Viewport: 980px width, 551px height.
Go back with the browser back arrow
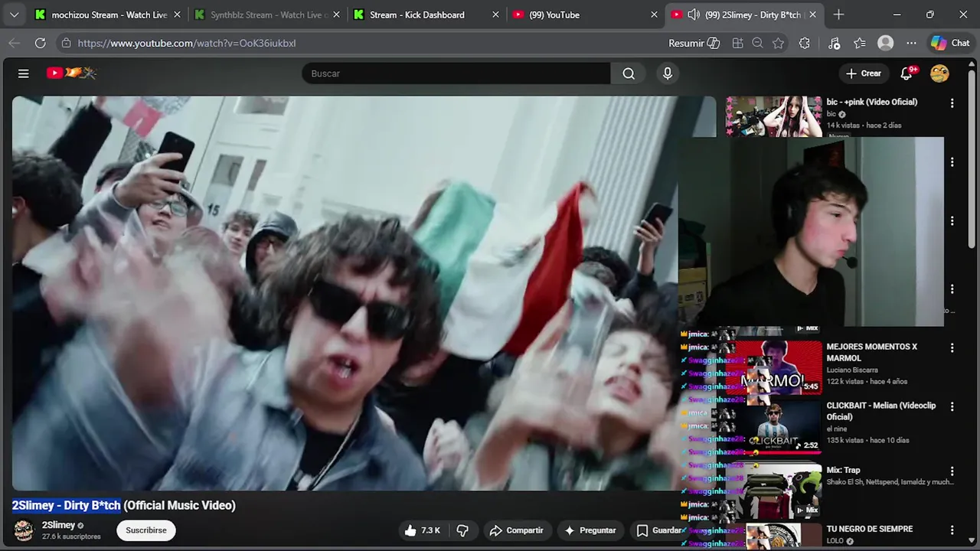[x=14, y=43]
